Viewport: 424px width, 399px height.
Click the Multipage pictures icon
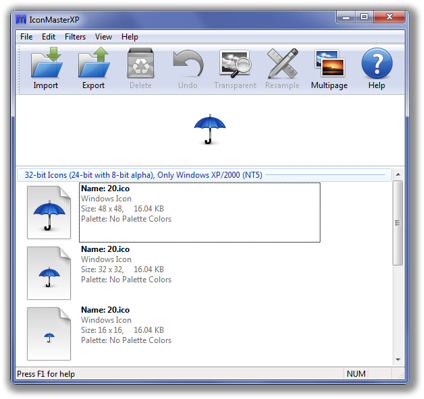coord(329,63)
